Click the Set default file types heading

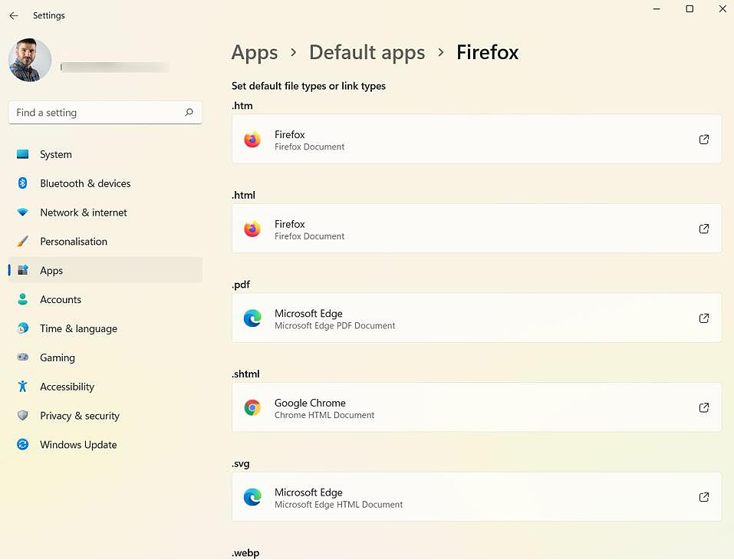pyautogui.click(x=308, y=86)
